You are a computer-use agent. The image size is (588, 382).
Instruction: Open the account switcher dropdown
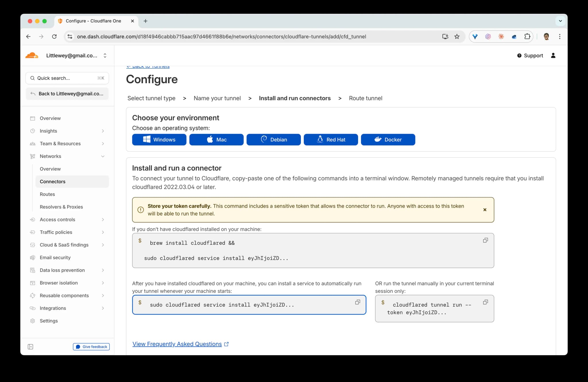pos(105,56)
